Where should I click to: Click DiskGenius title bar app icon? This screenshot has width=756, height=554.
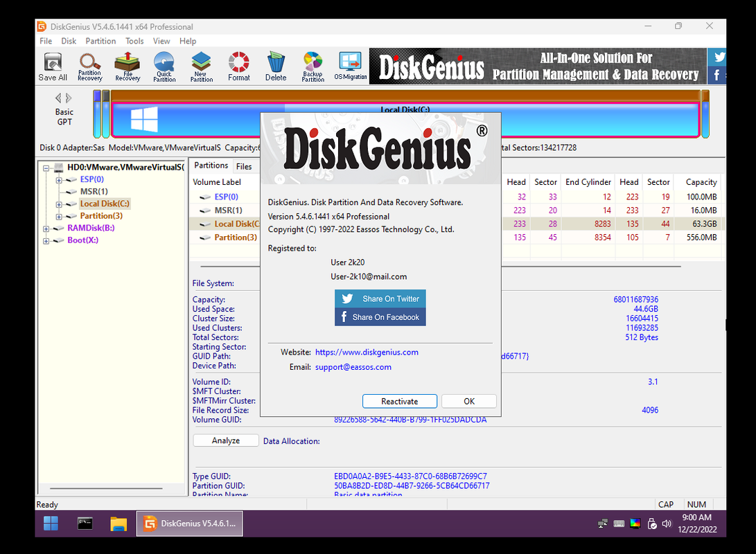click(x=42, y=26)
